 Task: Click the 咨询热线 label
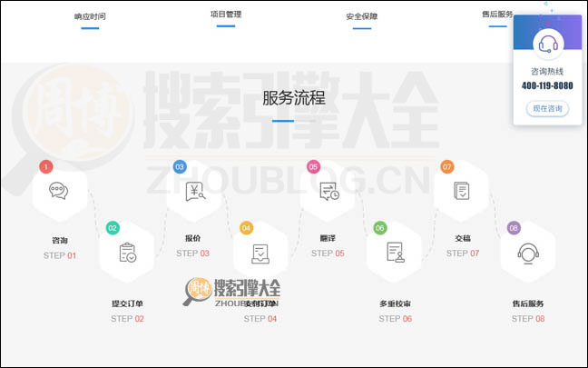(547, 71)
